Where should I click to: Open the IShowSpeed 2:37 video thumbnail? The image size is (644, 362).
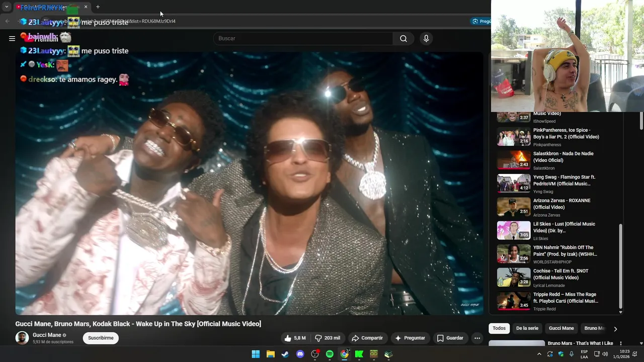(514, 117)
